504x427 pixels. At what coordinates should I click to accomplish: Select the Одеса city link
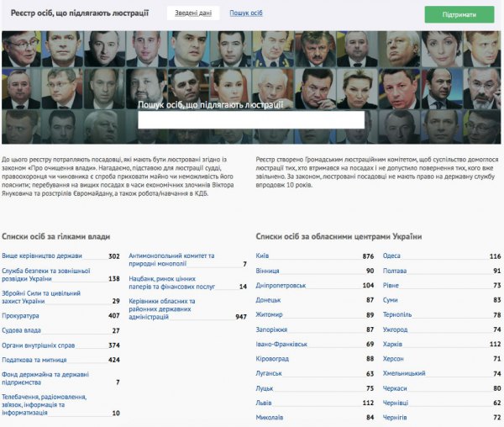pyautogui.click(x=391, y=256)
